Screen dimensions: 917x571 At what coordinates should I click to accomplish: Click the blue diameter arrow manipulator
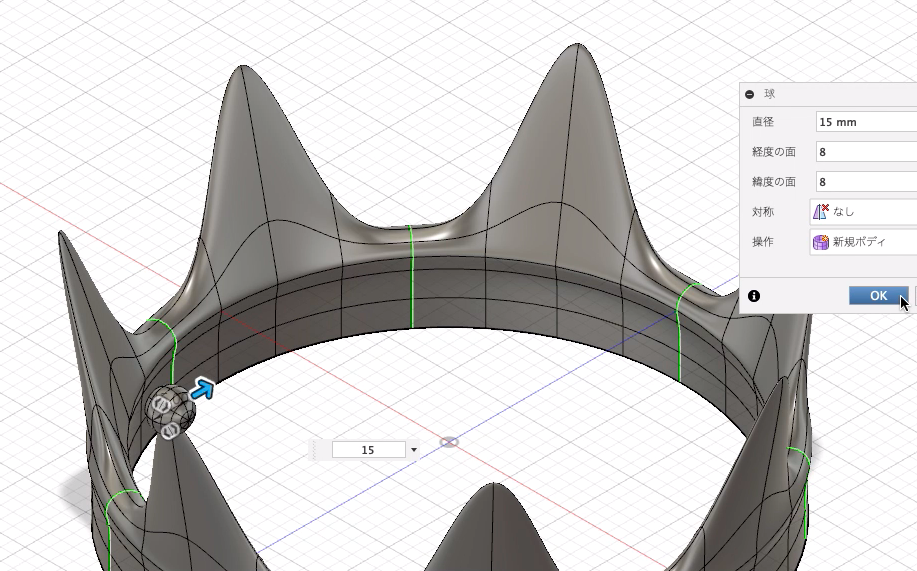[202, 390]
